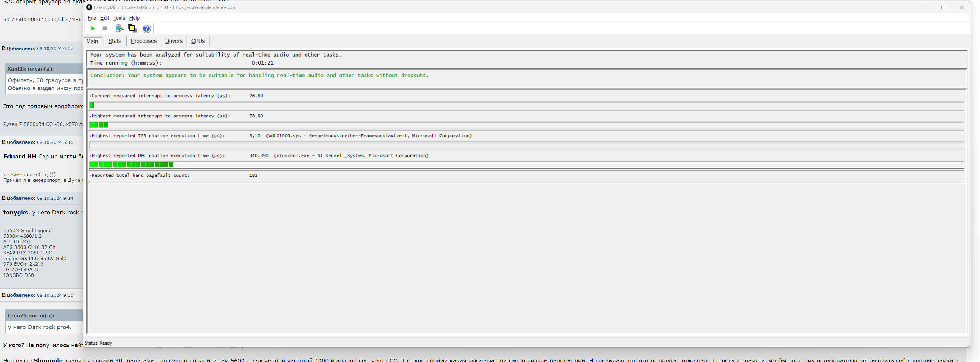
Task: Click the LatencyMon title bar app icon
Action: [x=89, y=7]
